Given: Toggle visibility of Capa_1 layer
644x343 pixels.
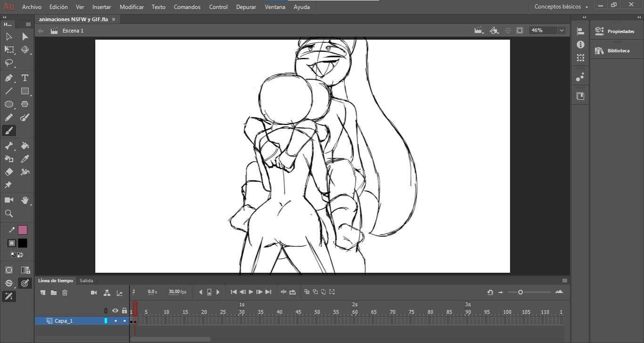Looking at the screenshot, I should [x=115, y=321].
